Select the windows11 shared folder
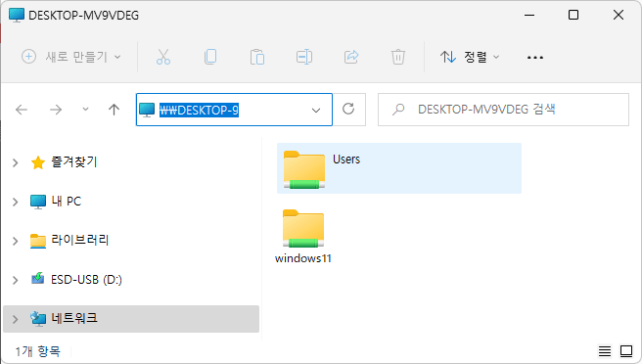Image resolution: width=642 pixels, height=364 pixels. click(303, 237)
